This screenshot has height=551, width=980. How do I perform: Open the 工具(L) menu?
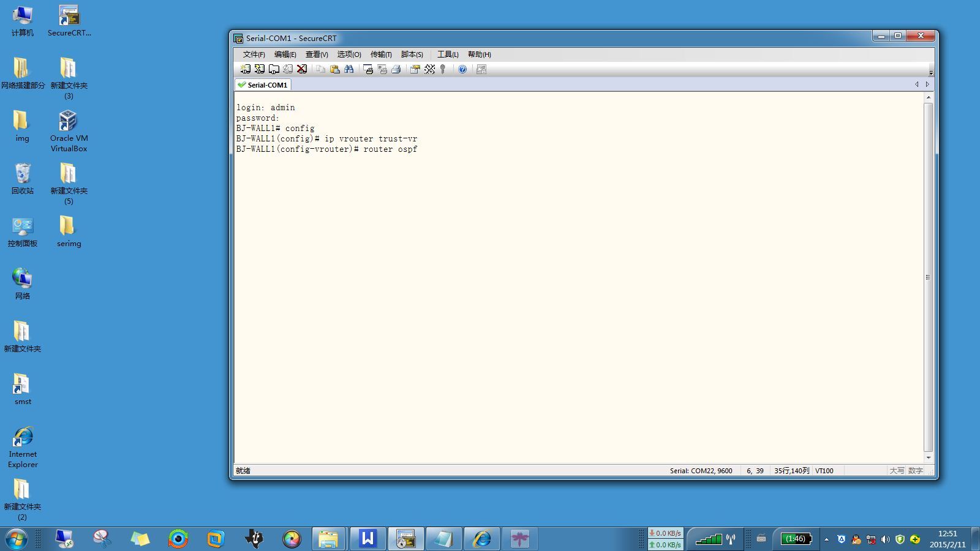pyautogui.click(x=448, y=54)
